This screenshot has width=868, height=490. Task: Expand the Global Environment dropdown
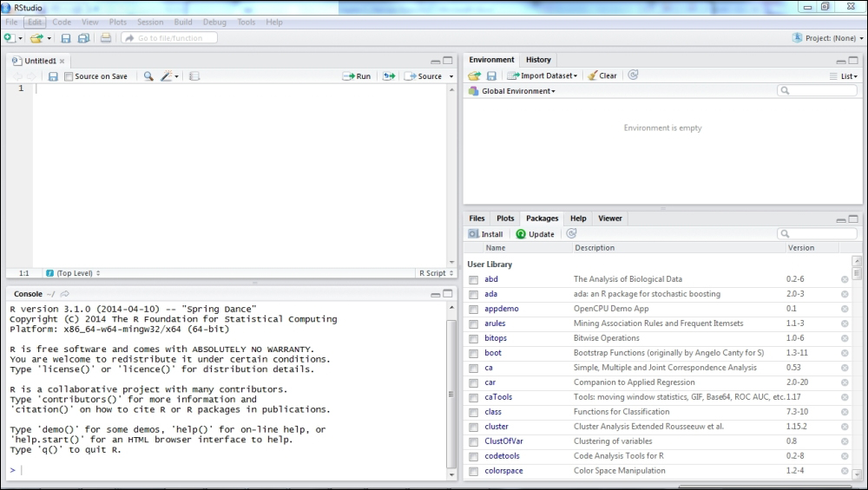(512, 91)
